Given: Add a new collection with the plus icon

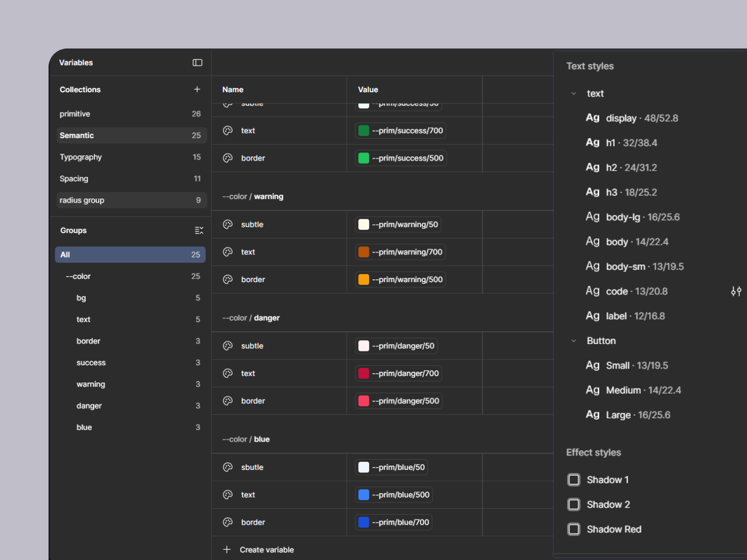Looking at the screenshot, I should tap(197, 89).
